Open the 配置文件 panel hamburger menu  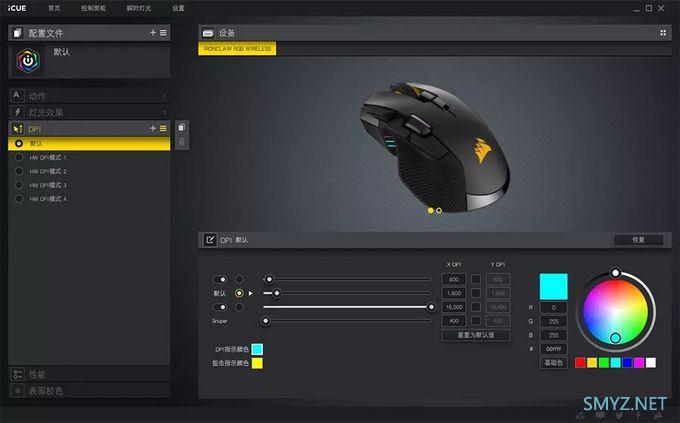click(163, 33)
